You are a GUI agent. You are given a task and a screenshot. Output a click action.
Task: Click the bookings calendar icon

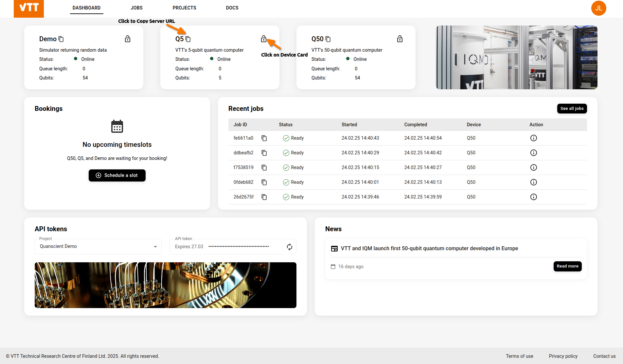point(117,126)
